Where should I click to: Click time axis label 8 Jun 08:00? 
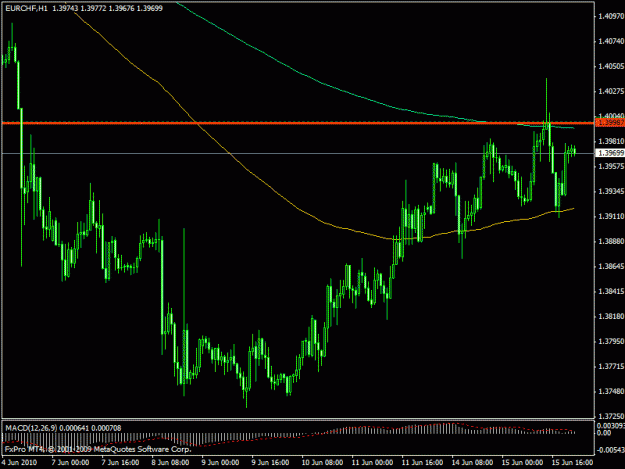coord(170,463)
